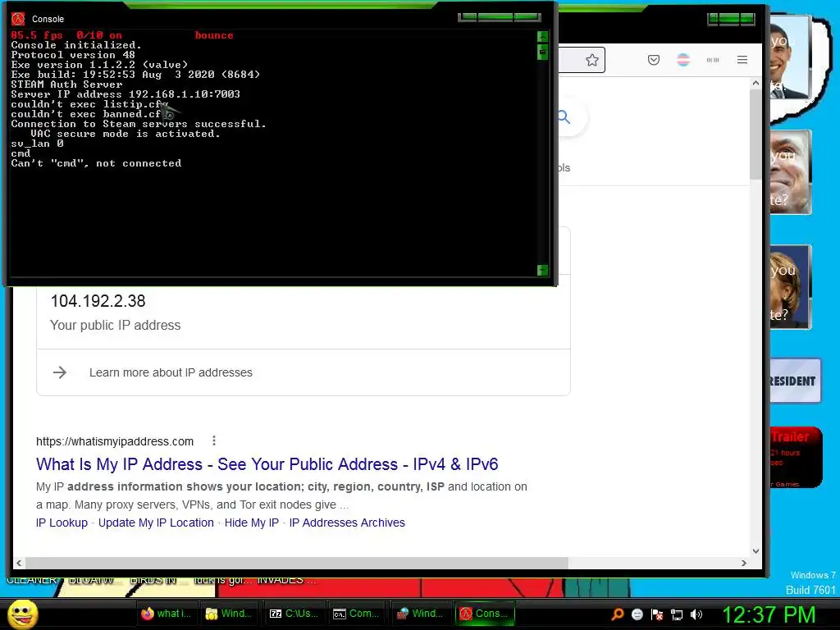Click the red "Trailer" desktop gadget
Image resolution: width=840 pixels, height=630 pixels.
pyautogui.click(x=795, y=458)
